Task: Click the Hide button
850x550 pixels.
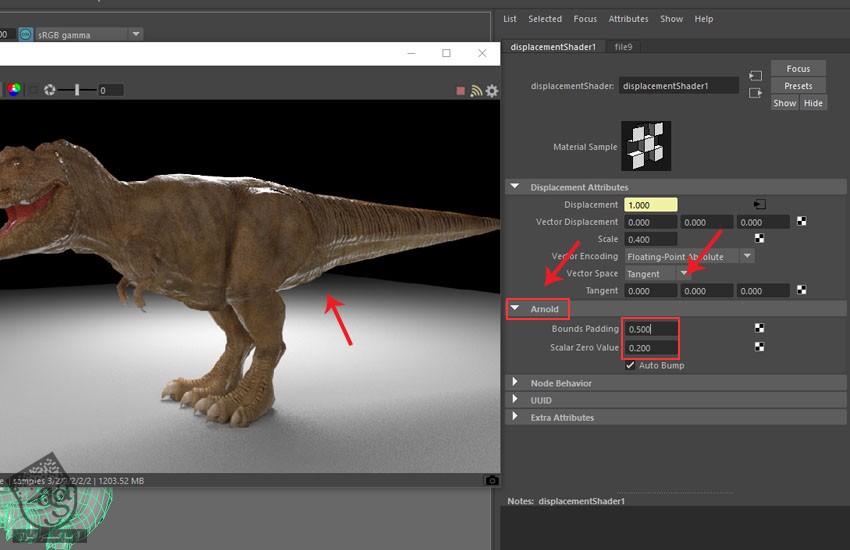Action: 813,103
